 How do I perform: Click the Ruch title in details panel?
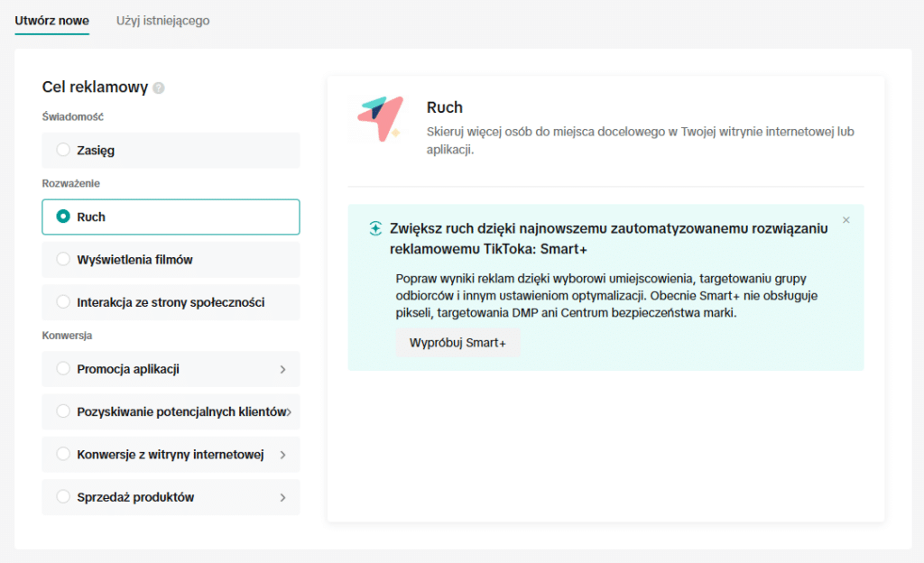[x=444, y=107]
